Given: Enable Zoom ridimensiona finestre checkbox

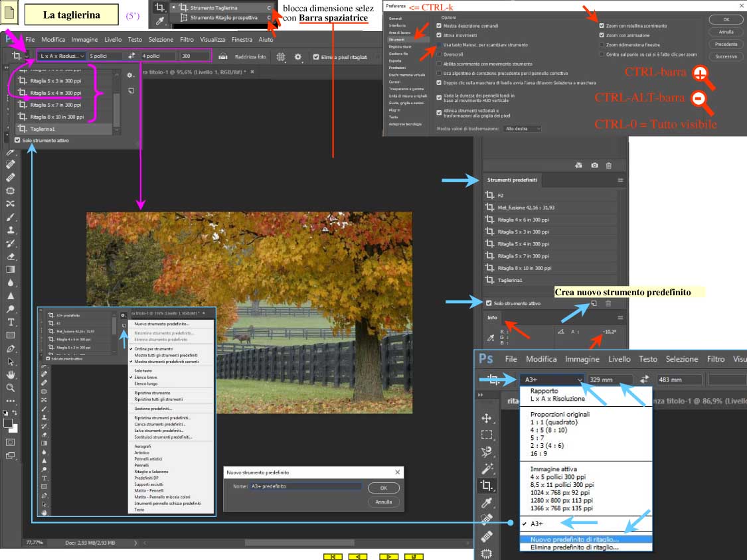Looking at the screenshot, I should click(x=602, y=44).
